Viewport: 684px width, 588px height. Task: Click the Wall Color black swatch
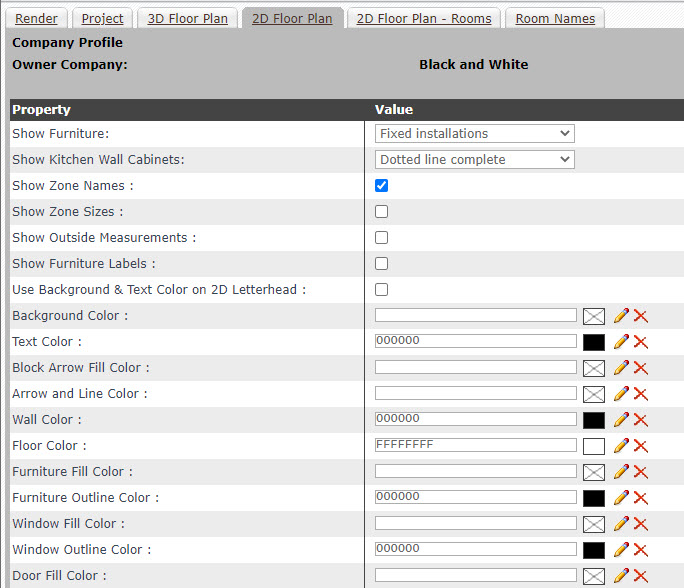click(x=594, y=420)
